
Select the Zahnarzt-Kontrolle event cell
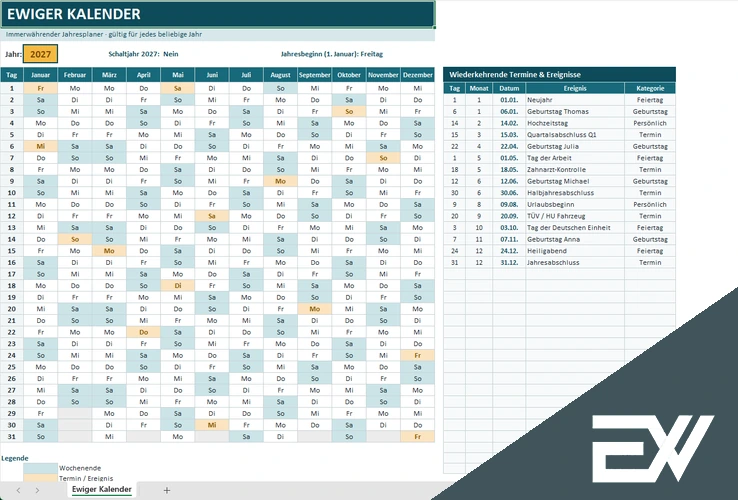(x=575, y=169)
